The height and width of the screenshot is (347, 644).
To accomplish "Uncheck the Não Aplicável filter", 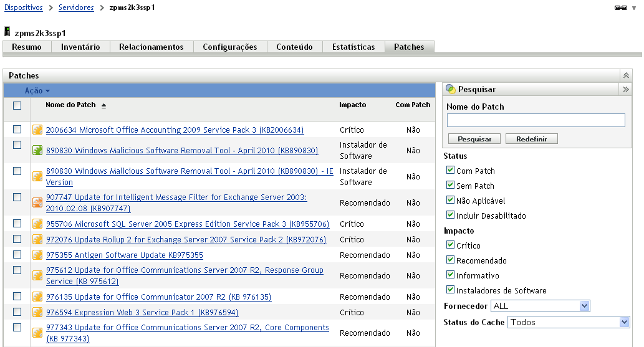I will point(451,200).
